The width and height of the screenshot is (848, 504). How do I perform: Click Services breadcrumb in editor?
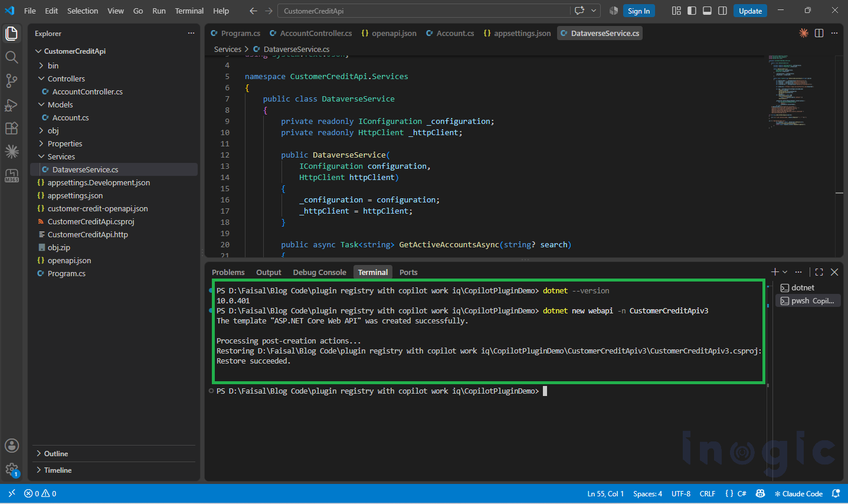(x=227, y=49)
